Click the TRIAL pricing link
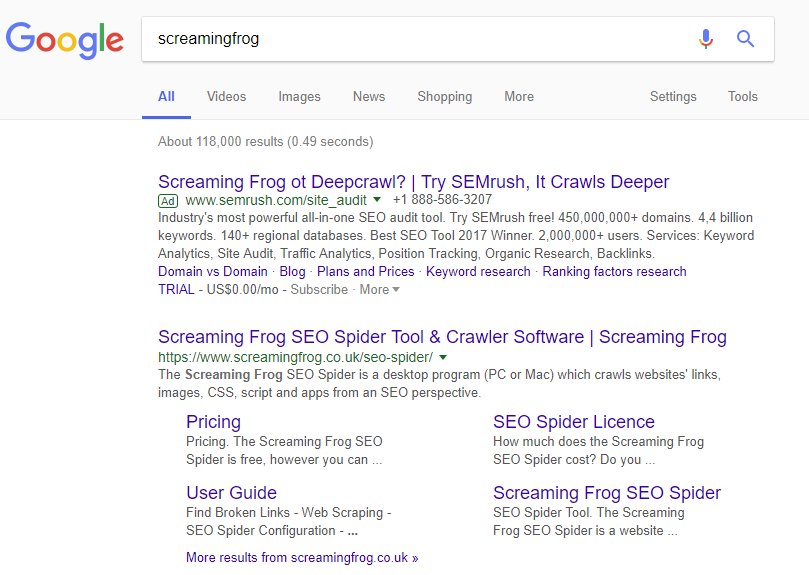The height and width of the screenshot is (575, 809). click(x=176, y=290)
